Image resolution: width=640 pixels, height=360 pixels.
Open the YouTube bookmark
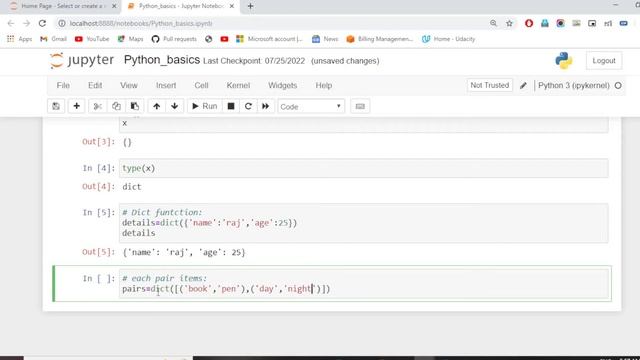[x=92, y=39]
